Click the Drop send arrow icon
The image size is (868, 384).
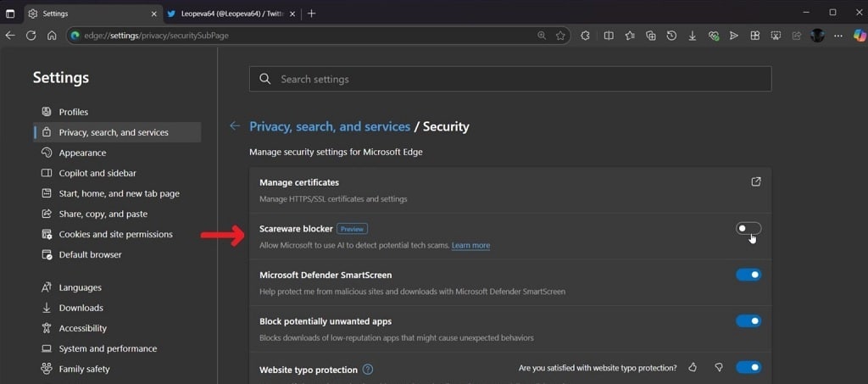[734, 36]
